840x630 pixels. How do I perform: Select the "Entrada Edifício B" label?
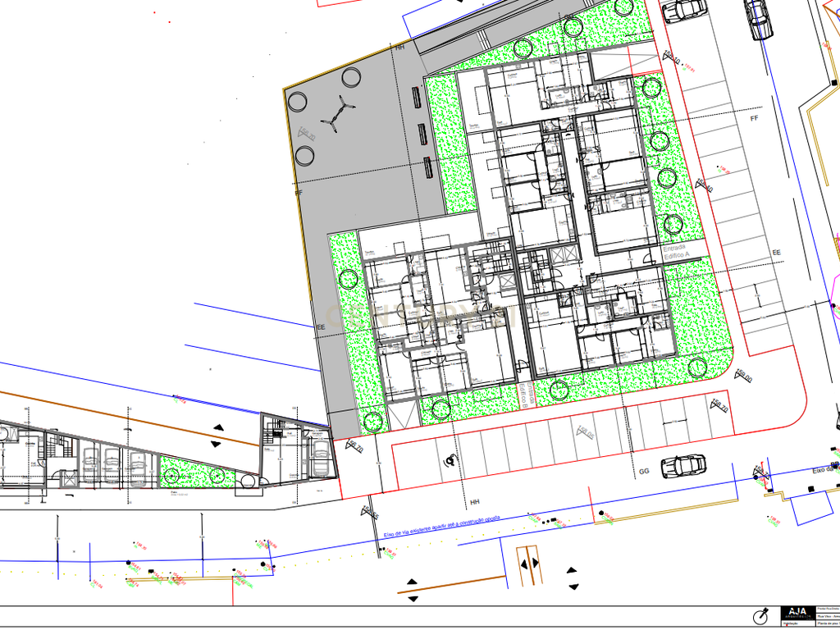tap(526, 396)
